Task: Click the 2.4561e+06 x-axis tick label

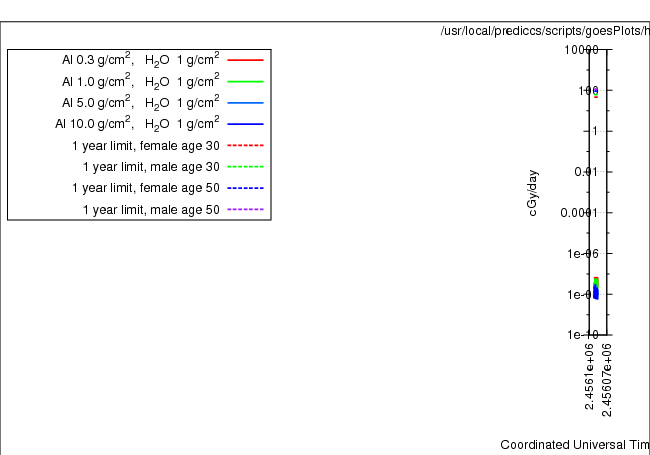Action: [591, 375]
